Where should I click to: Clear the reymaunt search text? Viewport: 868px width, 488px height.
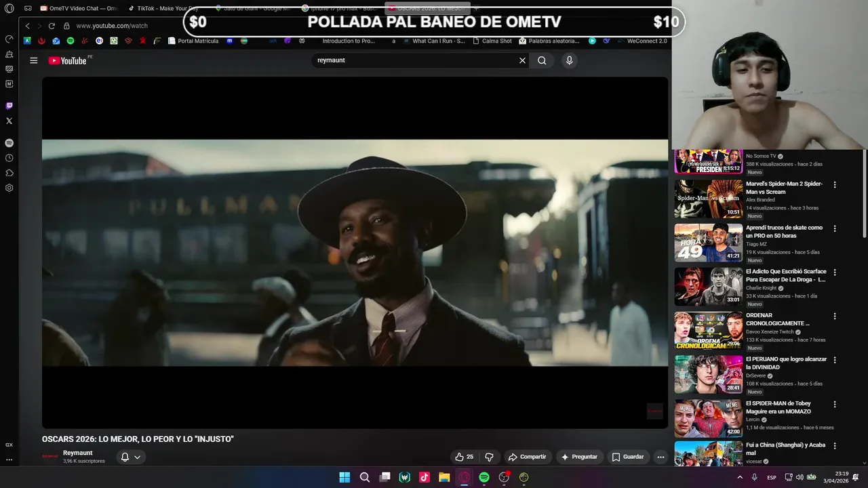522,60
